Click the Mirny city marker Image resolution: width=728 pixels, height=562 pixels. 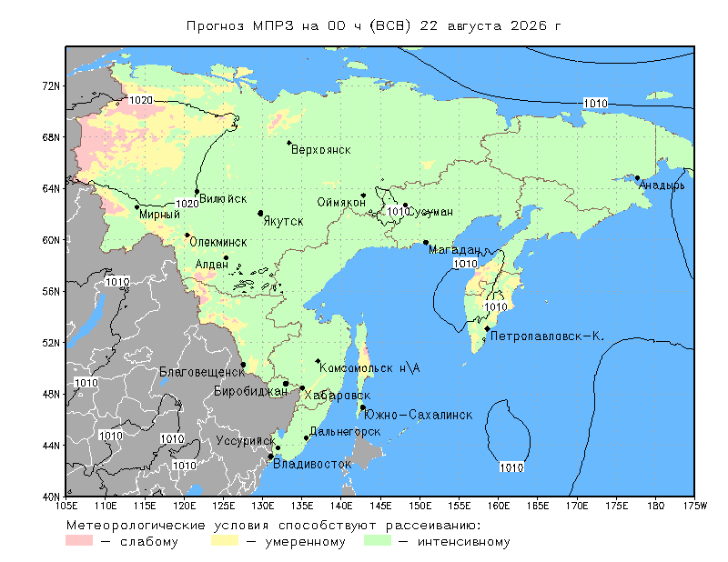click(x=137, y=207)
